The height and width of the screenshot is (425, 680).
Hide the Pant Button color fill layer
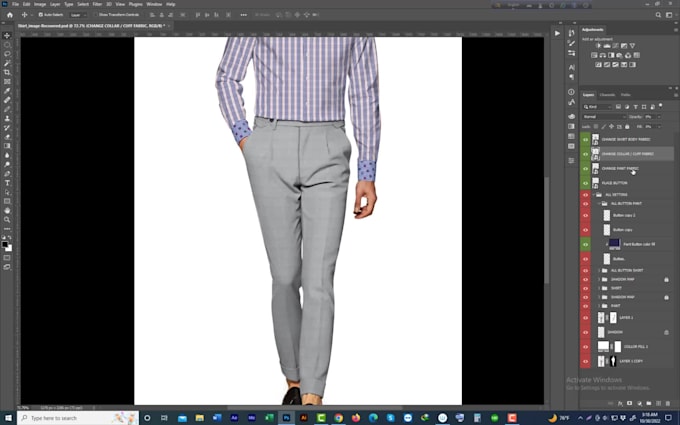(x=585, y=245)
